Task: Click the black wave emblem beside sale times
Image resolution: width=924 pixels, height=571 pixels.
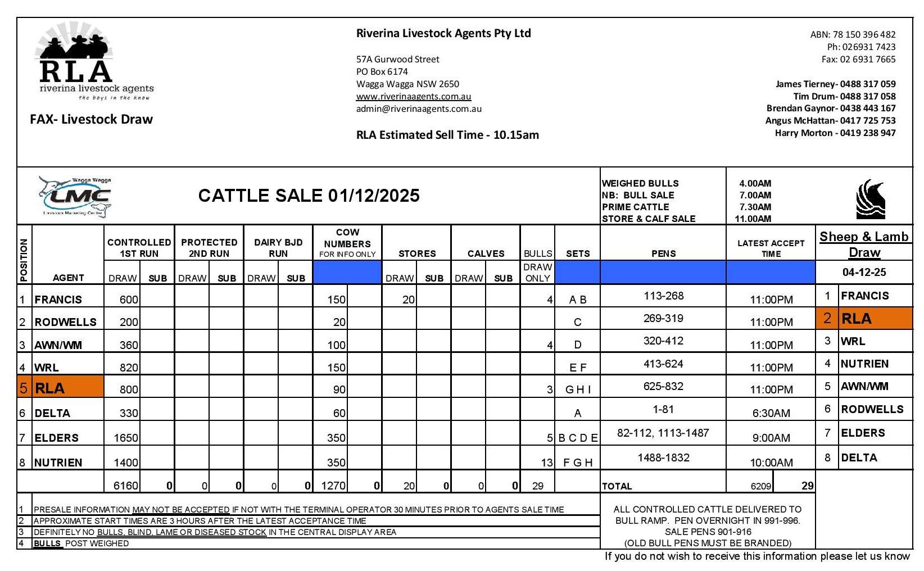Action: coord(870,200)
